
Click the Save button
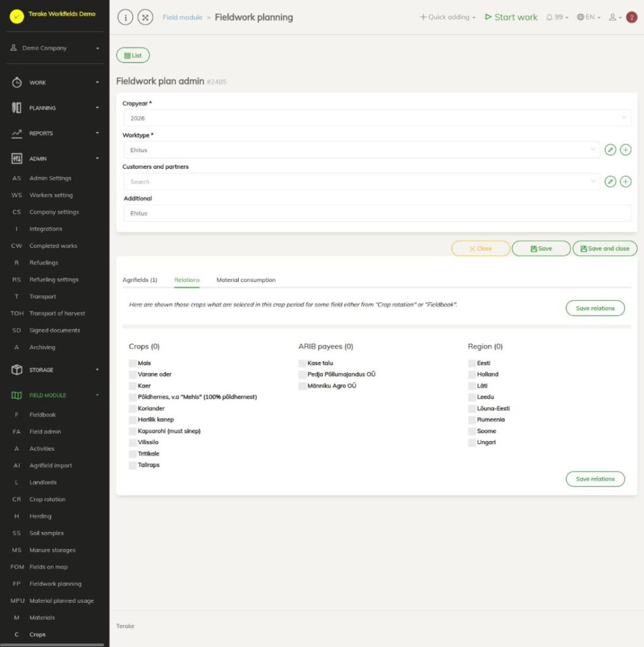(541, 248)
